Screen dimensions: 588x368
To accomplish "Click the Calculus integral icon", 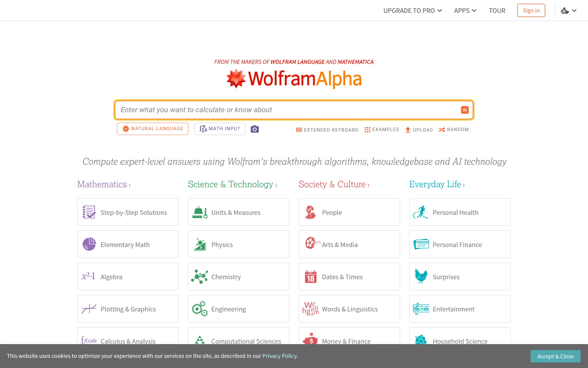I will tap(89, 340).
